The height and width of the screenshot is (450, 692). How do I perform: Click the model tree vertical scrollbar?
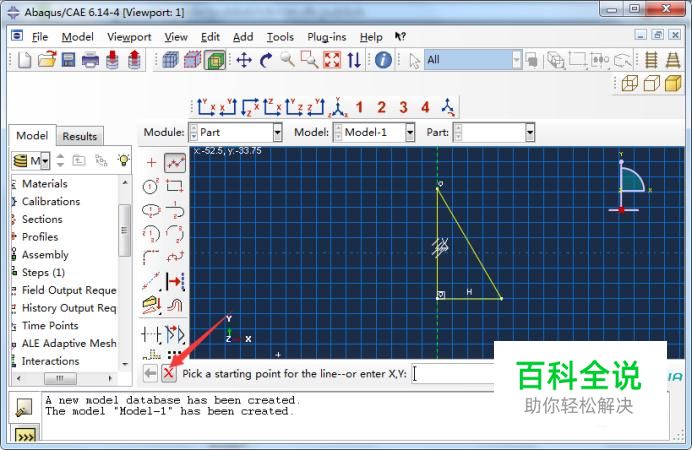point(125,231)
